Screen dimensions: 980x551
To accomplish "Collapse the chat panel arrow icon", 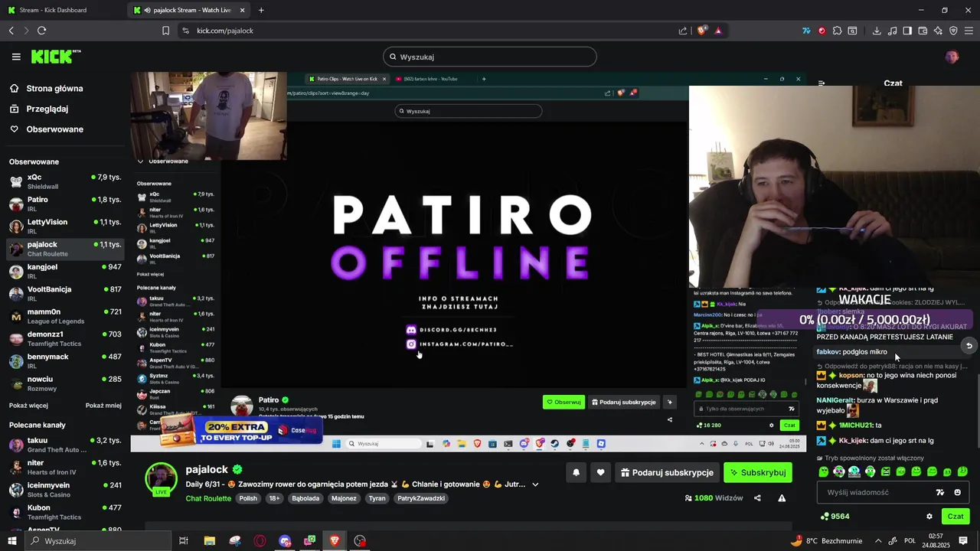I will 822,83.
